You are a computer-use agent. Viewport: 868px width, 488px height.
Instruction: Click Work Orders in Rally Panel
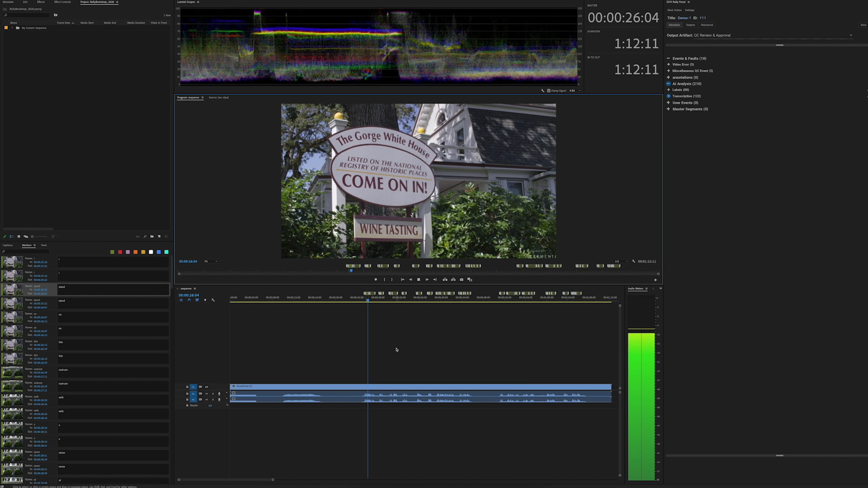tap(674, 10)
